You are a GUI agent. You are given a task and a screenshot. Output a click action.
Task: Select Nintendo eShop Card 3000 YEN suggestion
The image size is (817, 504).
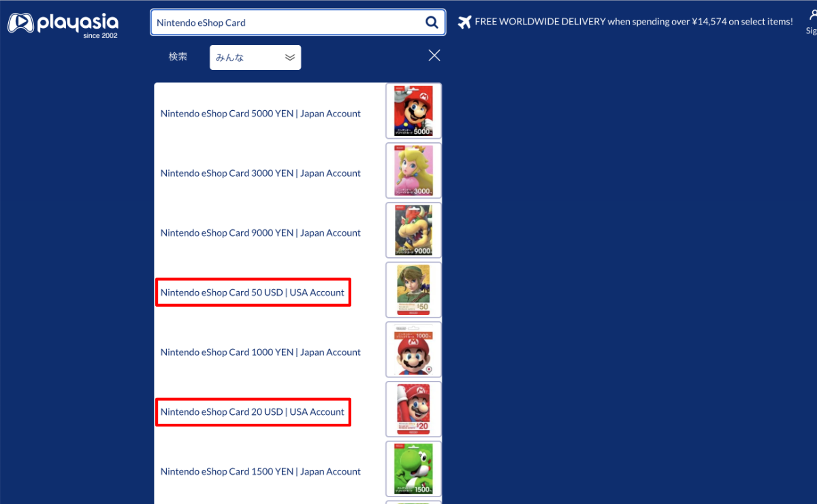coord(260,173)
